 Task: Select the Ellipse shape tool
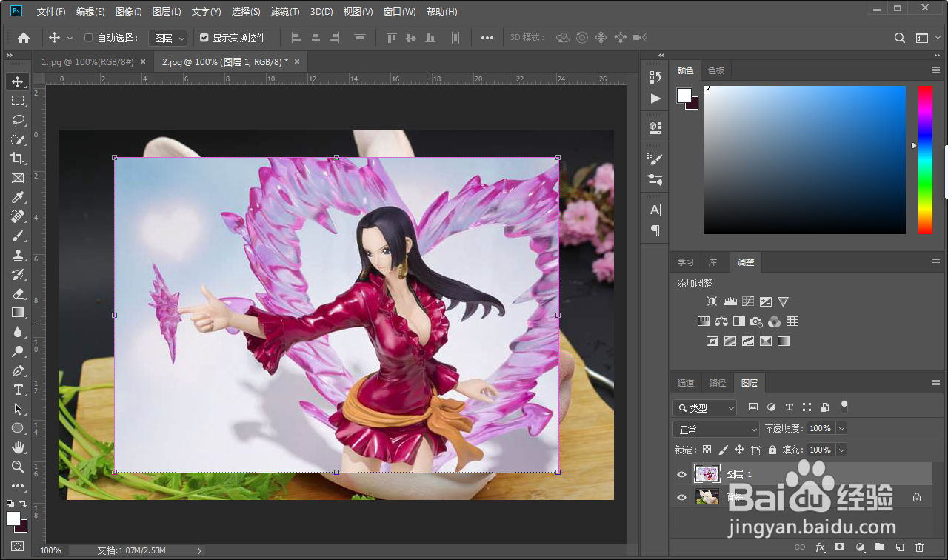coord(18,428)
